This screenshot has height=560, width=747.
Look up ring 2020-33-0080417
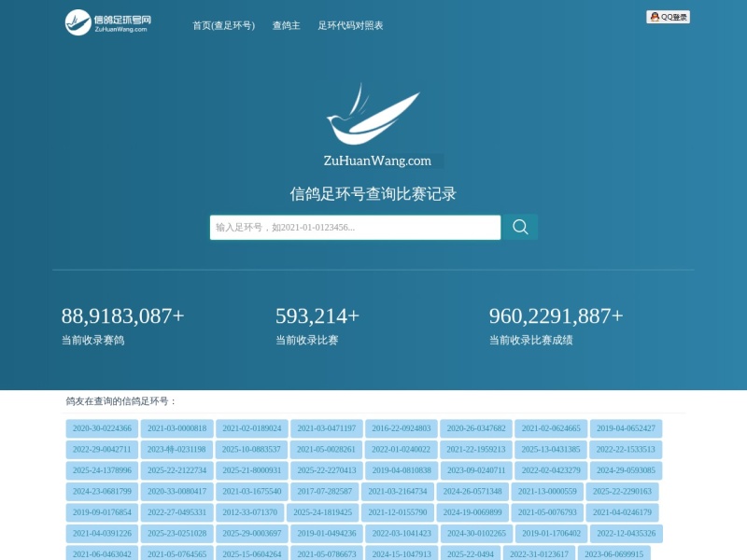point(176,492)
